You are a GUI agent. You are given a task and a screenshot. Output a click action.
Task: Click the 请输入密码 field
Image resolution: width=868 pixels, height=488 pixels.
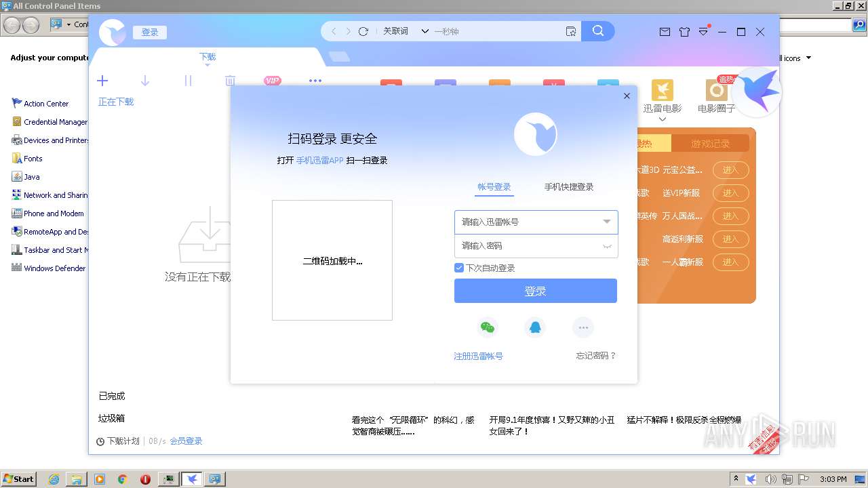(536, 246)
